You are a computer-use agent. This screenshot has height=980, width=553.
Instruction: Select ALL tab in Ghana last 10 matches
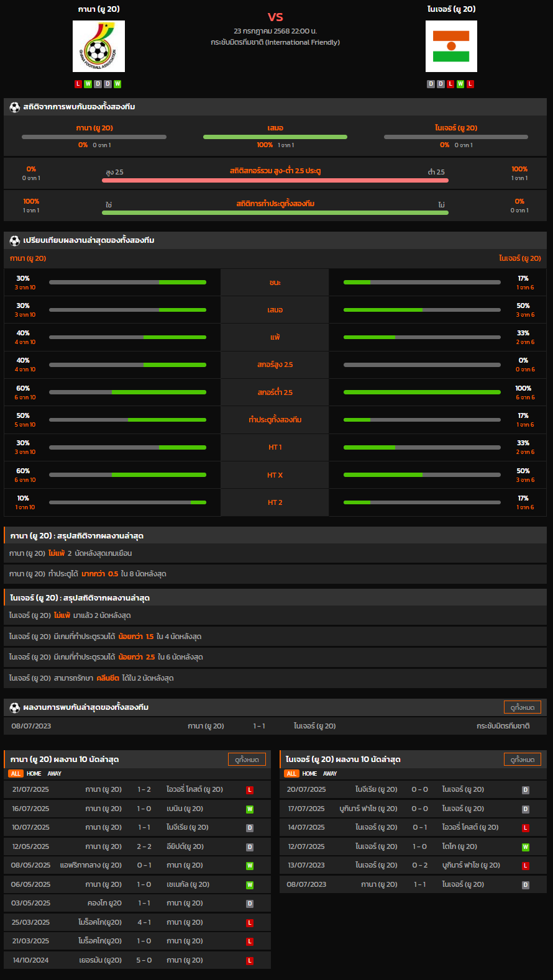[16, 774]
